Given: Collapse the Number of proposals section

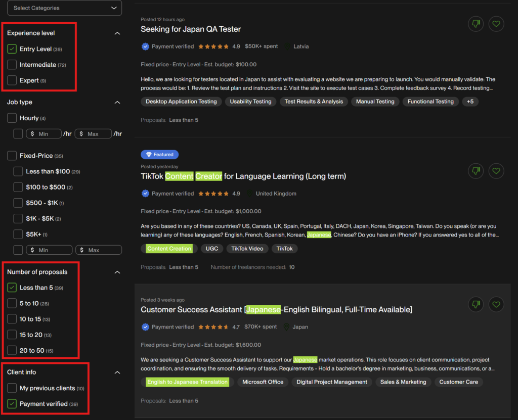Looking at the screenshot, I should [x=117, y=272].
